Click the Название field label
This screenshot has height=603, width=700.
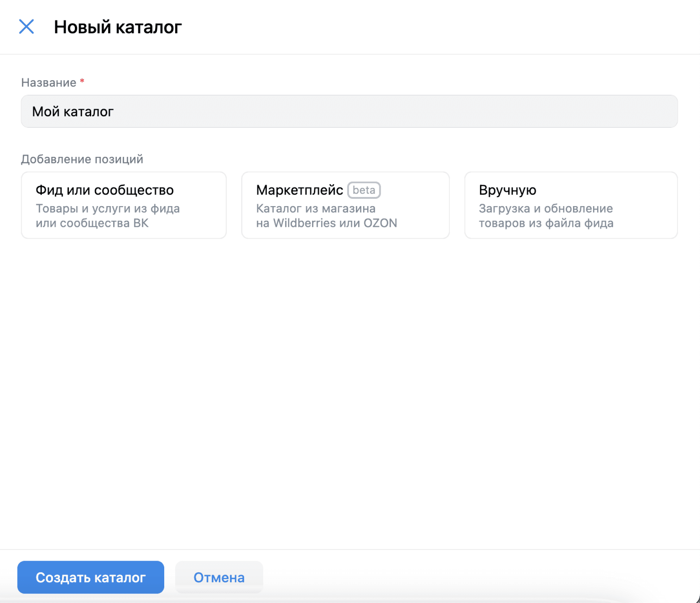49,82
